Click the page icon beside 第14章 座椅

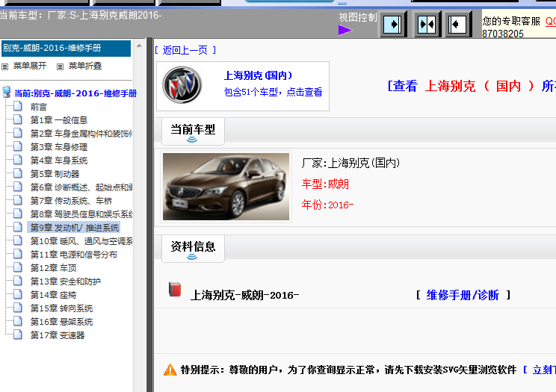point(18,294)
